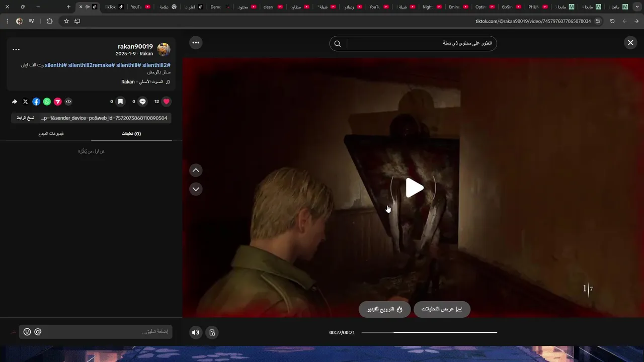Close the video viewer with X
Viewport: 644px width, 362px height.
point(630,43)
